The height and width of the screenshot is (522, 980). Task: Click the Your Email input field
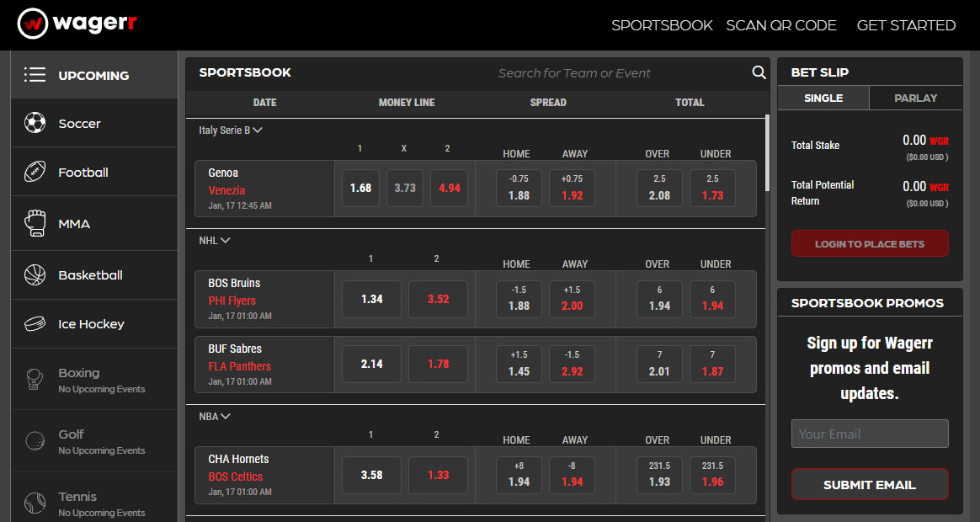pyautogui.click(x=869, y=434)
